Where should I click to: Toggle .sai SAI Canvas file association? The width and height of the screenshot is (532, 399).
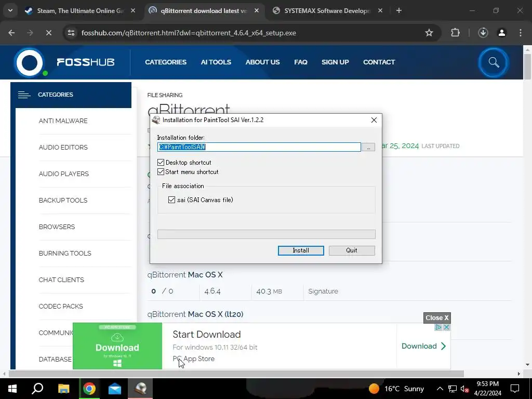[x=171, y=200]
